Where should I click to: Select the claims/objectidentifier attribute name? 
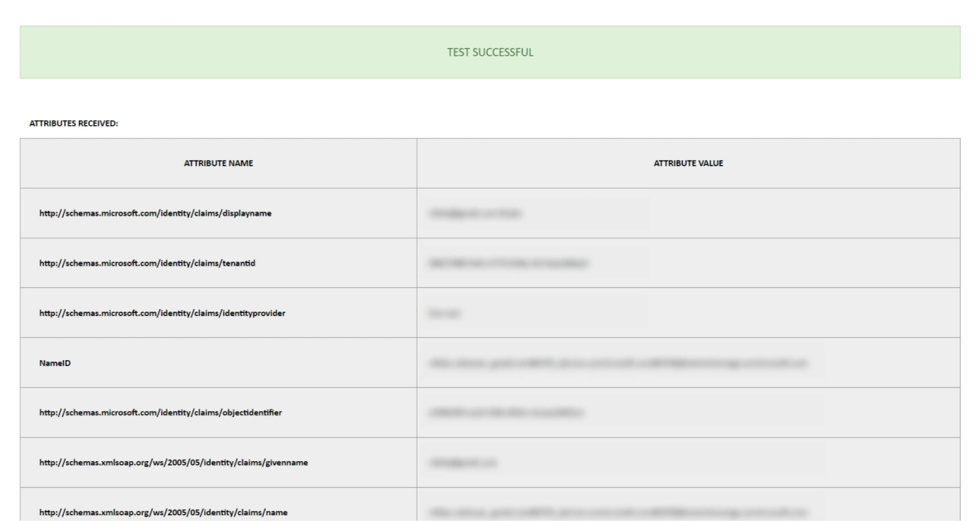pyautogui.click(x=160, y=412)
